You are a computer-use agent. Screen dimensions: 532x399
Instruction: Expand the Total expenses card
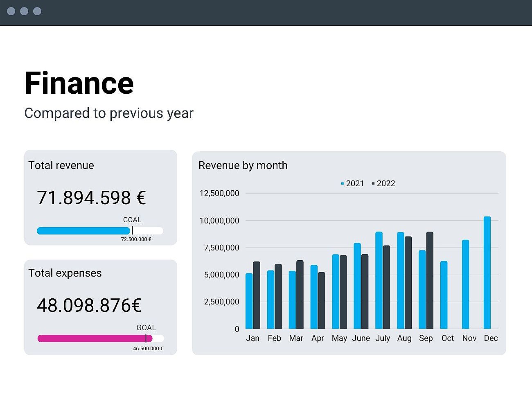click(100, 308)
